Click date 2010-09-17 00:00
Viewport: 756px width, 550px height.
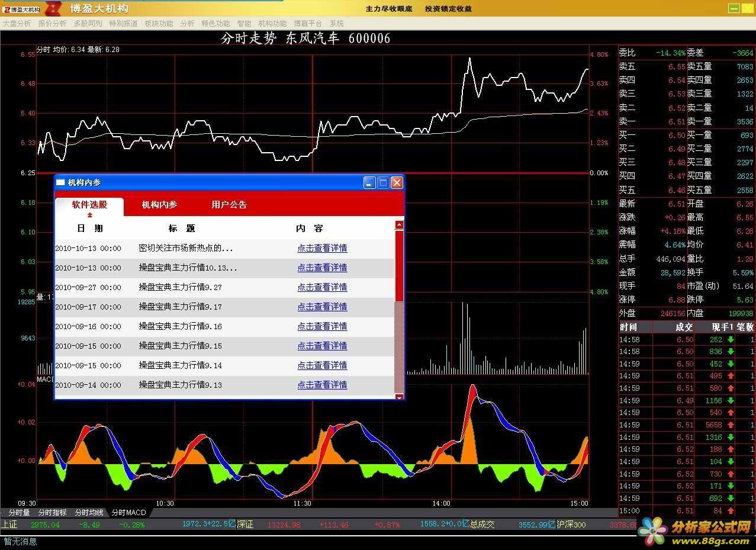pos(88,307)
